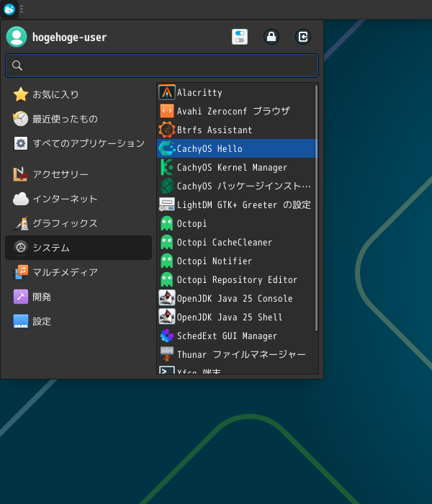
Task: Click the CachyOS Kernel Manager icon
Action: [167, 167]
